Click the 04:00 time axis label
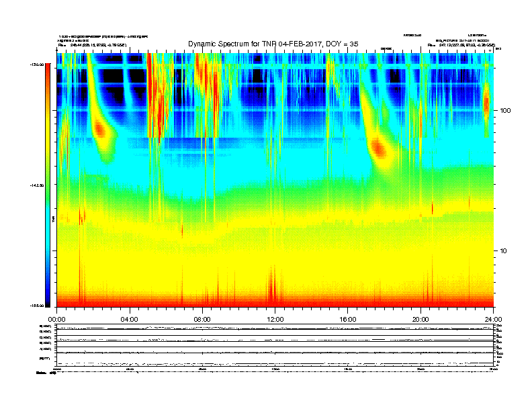The image size is (532, 411). click(x=130, y=320)
